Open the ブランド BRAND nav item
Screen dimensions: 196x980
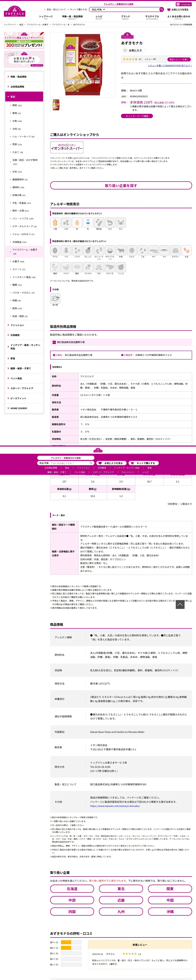(126, 17)
